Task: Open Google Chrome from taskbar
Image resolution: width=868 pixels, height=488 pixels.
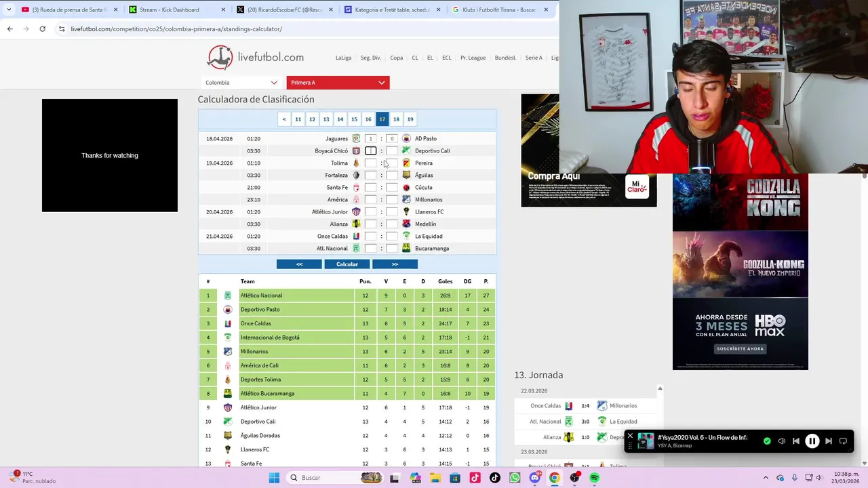Action: coord(554,478)
